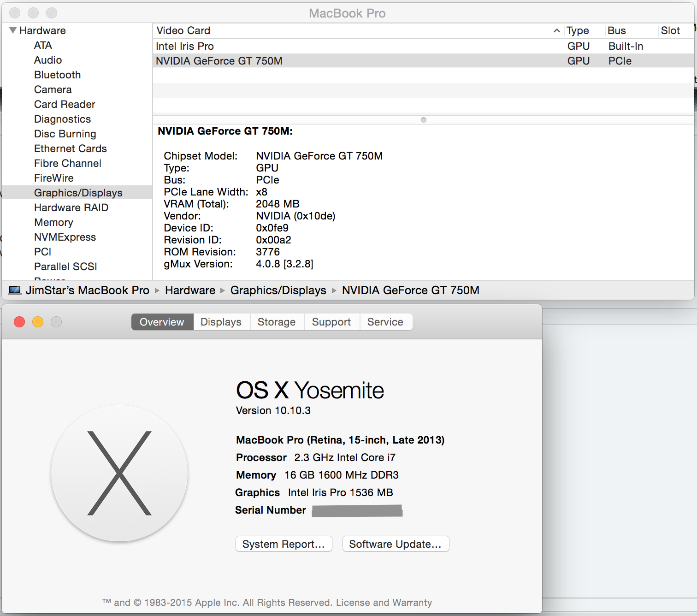Click the Processor 2.3 GHz Intel Core i7 text
This screenshot has width=697, height=616.
pyautogui.click(x=316, y=457)
